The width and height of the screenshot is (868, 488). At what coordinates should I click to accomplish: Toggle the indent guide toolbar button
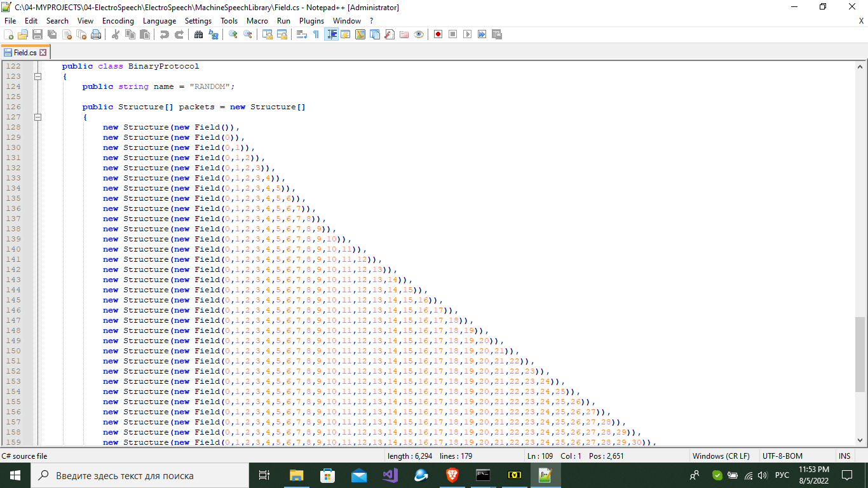tap(332, 34)
